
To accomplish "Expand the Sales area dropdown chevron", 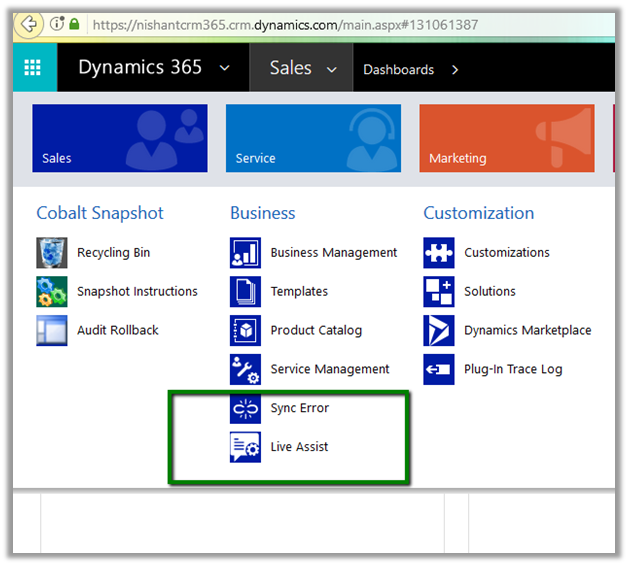I will 332,70.
